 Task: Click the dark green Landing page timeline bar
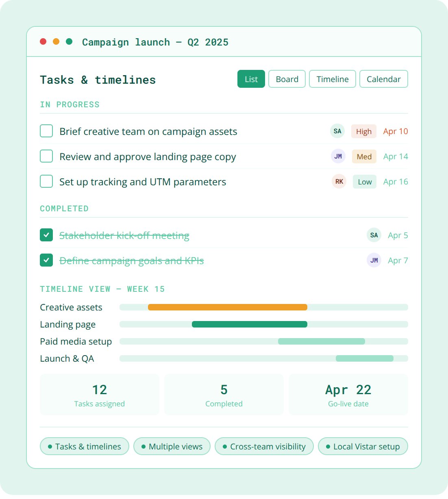coord(249,324)
